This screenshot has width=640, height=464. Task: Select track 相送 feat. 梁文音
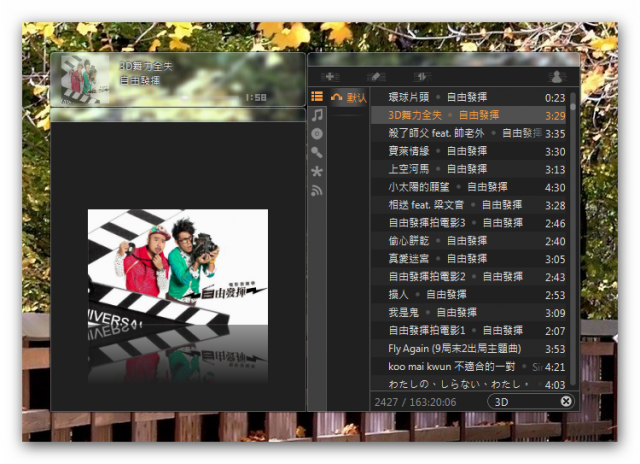[468, 205]
